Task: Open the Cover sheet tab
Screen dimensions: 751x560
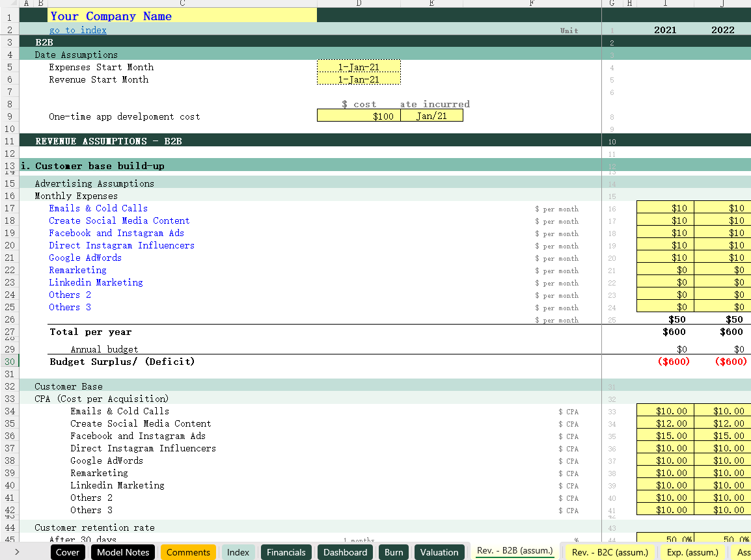Action: point(68,552)
